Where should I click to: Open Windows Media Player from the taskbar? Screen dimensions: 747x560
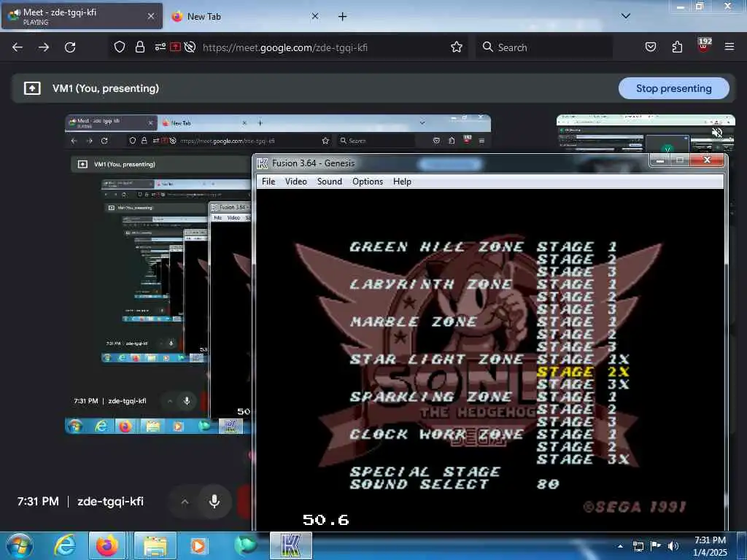tap(198, 545)
